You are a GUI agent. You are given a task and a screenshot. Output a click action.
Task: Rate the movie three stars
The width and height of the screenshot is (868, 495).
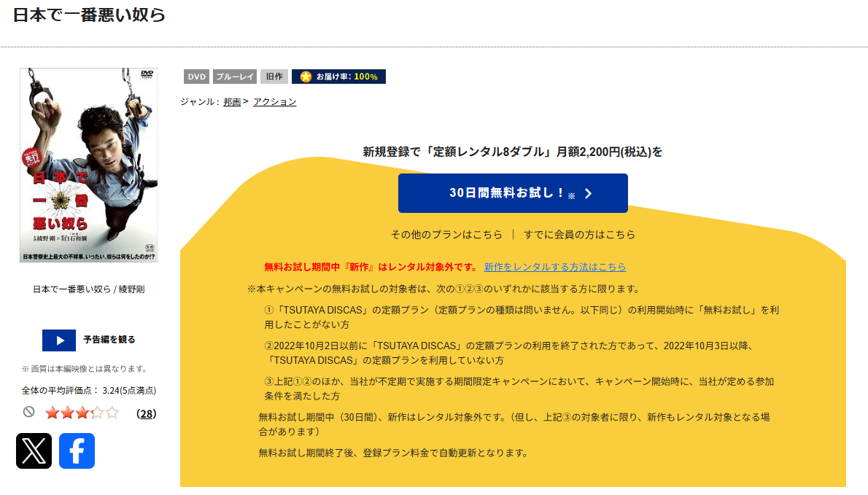tap(82, 413)
